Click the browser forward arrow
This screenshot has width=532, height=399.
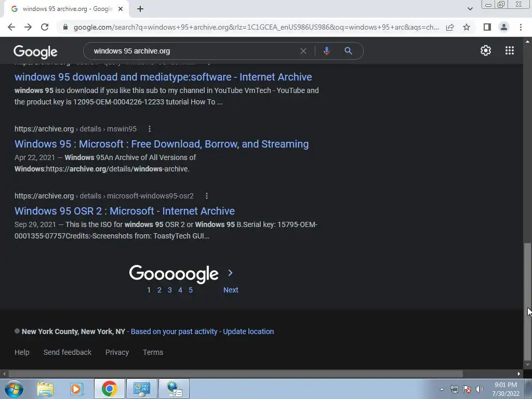click(x=28, y=27)
